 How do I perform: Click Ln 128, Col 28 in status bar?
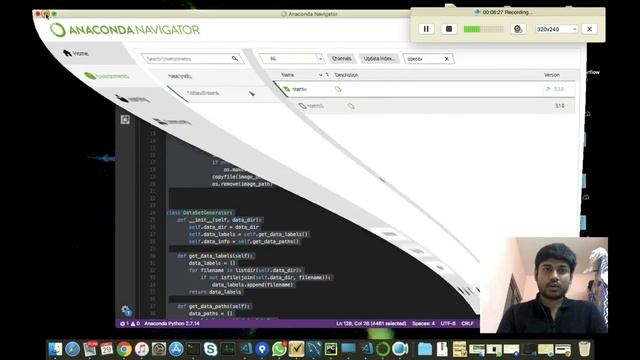click(x=371, y=323)
